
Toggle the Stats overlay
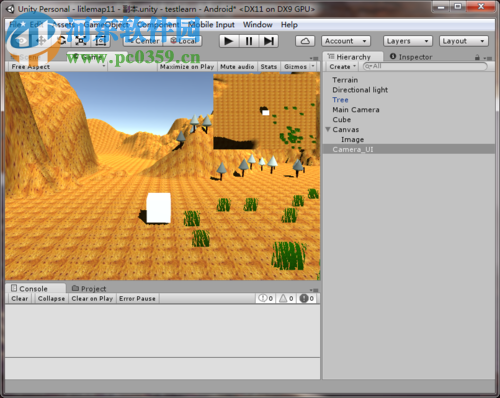click(x=269, y=67)
